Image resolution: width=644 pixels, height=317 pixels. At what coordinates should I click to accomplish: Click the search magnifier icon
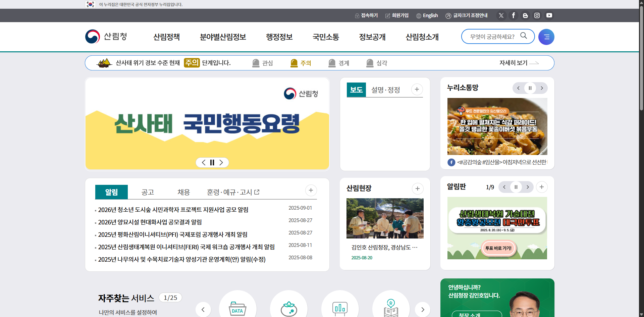click(524, 36)
